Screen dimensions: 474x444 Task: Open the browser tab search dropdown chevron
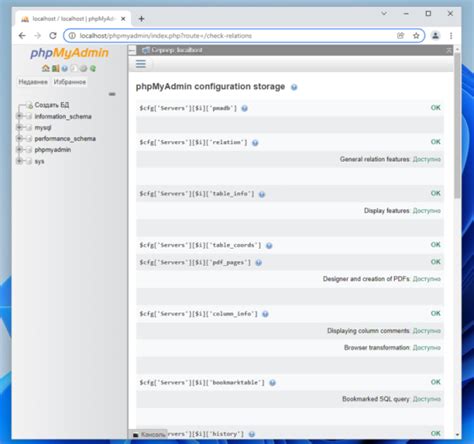click(x=384, y=14)
